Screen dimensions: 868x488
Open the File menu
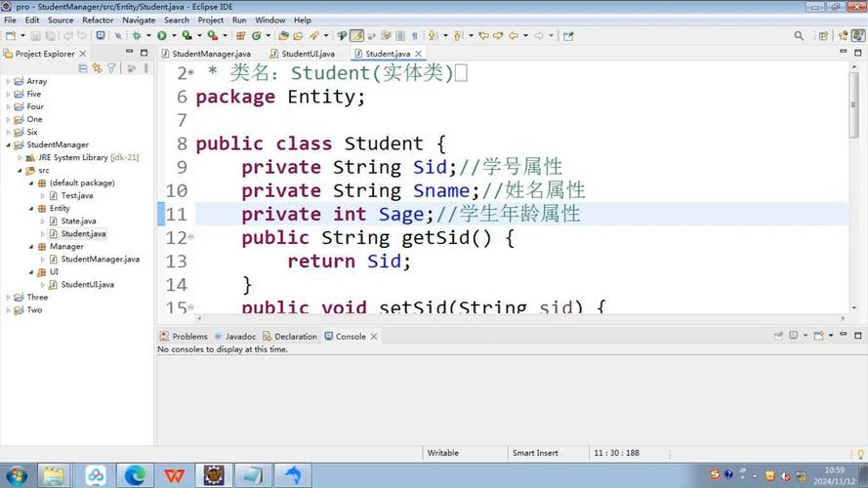tap(10, 20)
